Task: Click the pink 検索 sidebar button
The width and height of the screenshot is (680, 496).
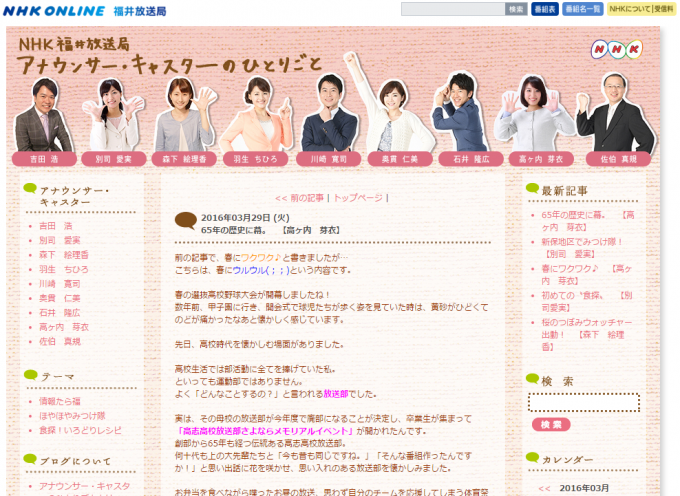Action: coord(551,424)
